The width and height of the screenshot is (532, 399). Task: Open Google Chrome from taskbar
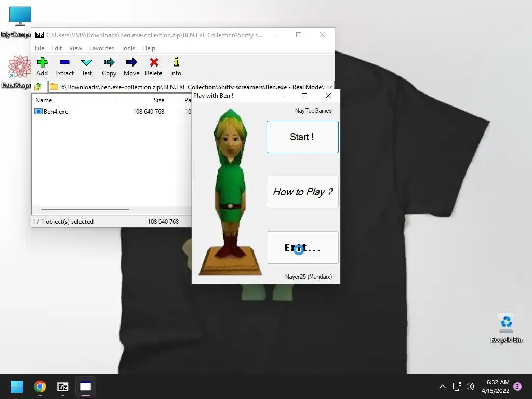(x=39, y=387)
